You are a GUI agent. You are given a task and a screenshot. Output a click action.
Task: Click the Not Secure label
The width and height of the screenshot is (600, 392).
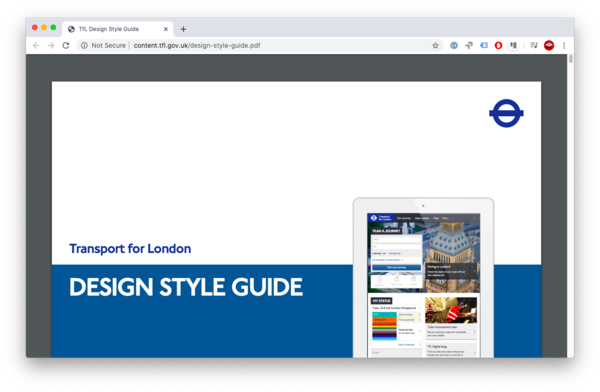point(108,45)
